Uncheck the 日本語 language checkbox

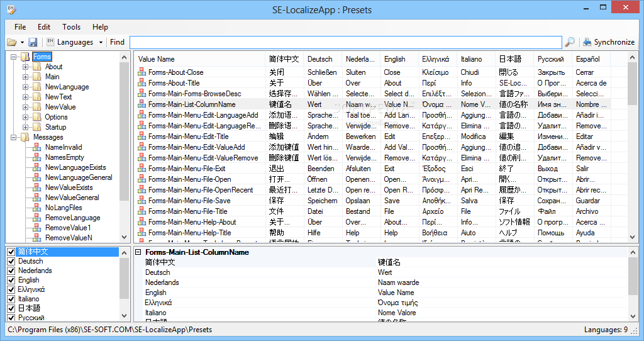[x=11, y=308]
